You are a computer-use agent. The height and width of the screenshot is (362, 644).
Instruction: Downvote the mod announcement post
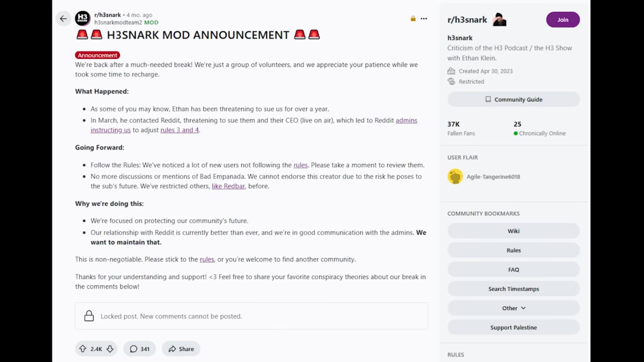[110, 349]
